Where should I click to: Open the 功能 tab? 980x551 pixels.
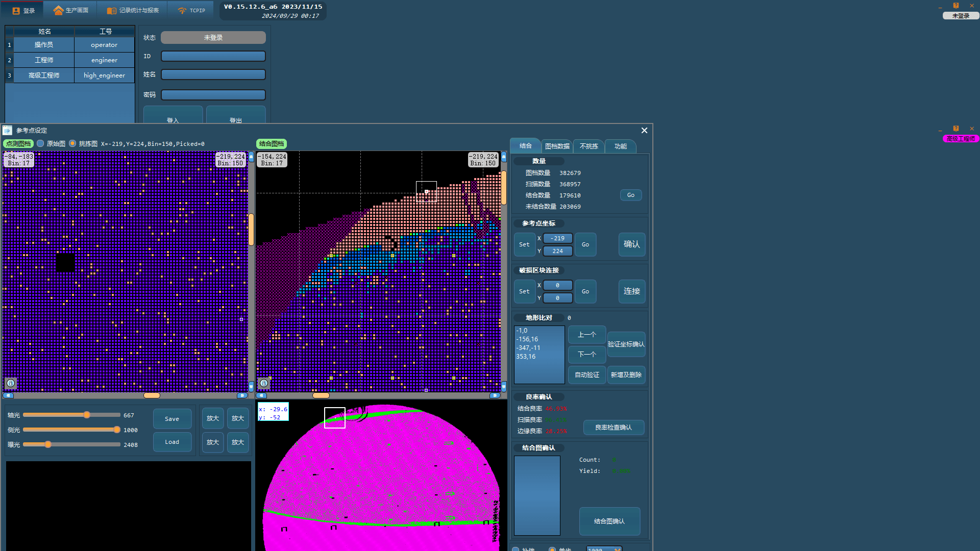click(620, 146)
